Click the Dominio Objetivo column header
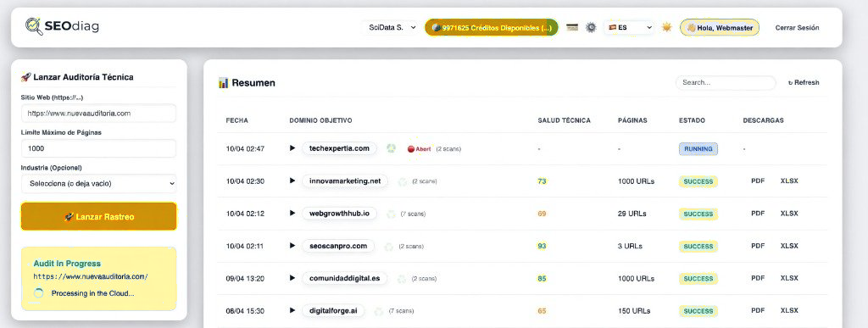This screenshot has height=328, width=868. click(x=320, y=120)
